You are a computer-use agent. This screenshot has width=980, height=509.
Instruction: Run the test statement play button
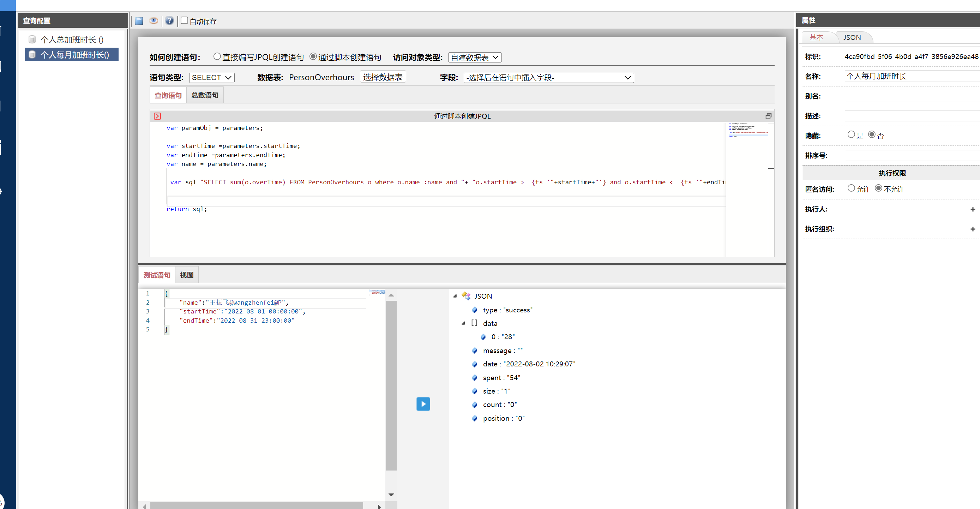coord(423,403)
